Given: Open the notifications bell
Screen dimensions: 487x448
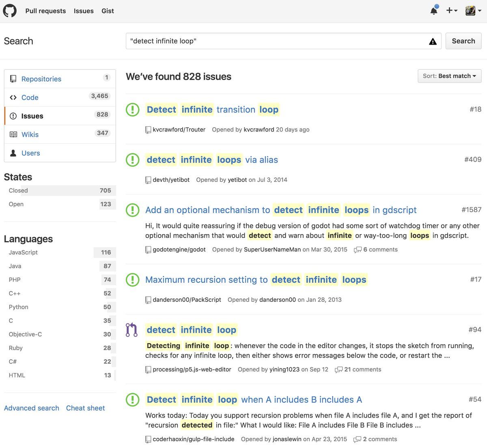Looking at the screenshot, I should [x=434, y=11].
